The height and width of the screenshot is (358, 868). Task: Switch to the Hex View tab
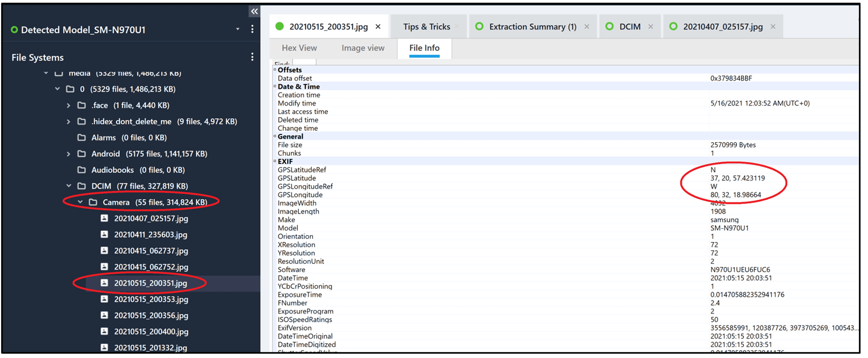(x=299, y=48)
